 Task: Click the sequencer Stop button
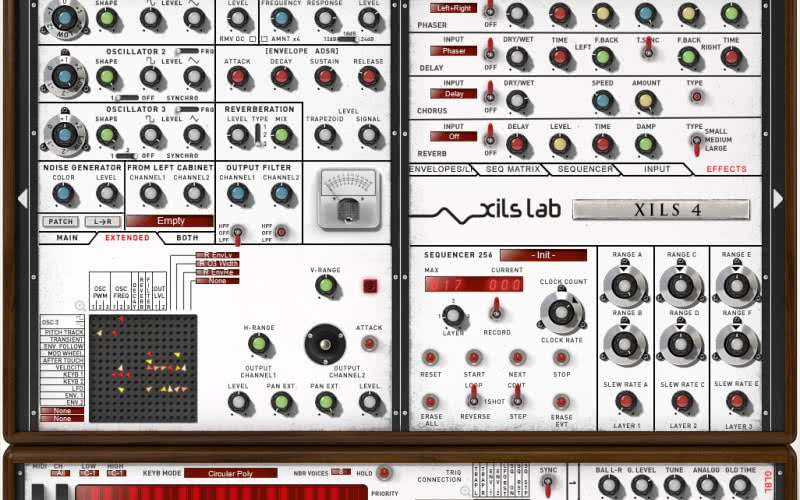(x=561, y=357)
